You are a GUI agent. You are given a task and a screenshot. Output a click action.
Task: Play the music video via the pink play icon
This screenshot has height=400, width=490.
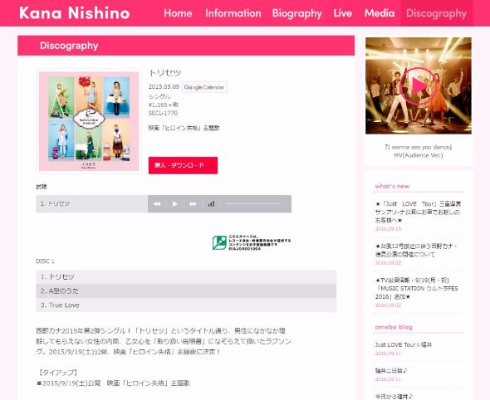pos(418,86)
